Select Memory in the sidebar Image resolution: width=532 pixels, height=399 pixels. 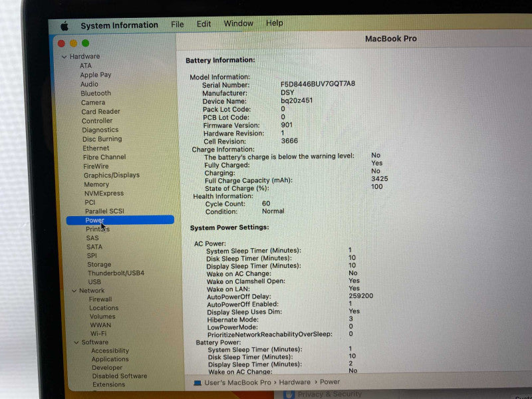[96, 185]
